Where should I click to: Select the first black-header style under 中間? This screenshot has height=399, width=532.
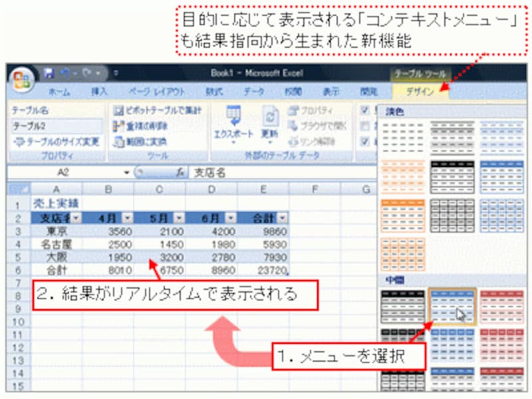[x=403, y=307]
